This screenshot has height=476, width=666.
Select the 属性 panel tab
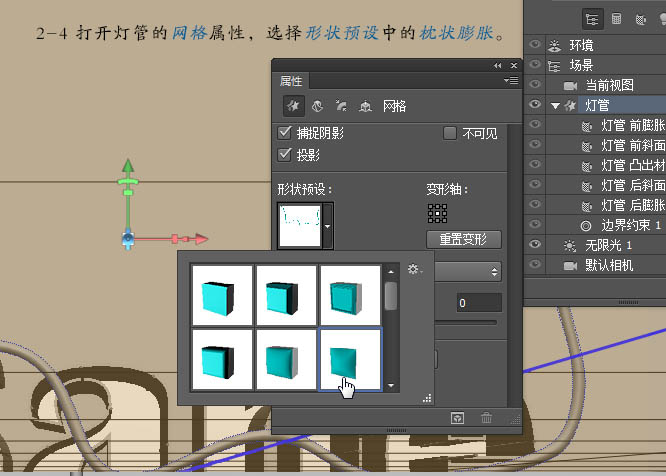[x=292, y=81]
